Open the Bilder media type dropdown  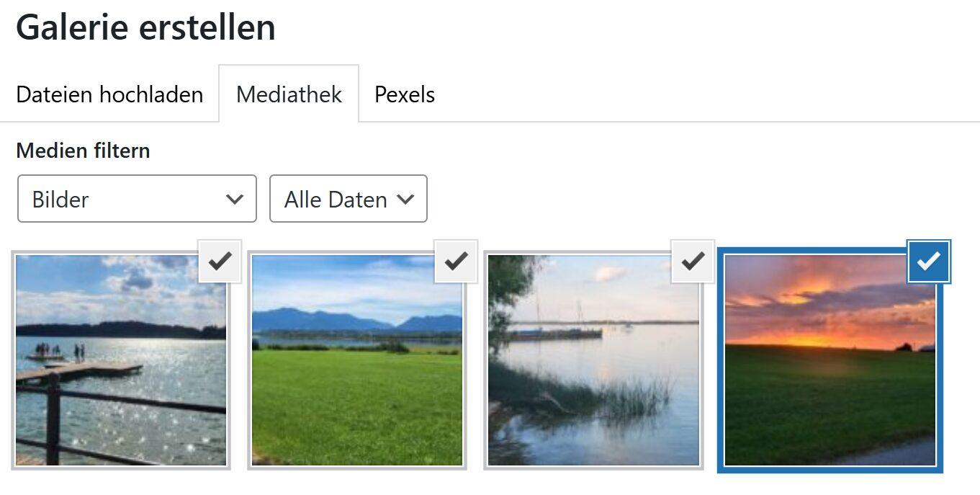coord(137,199)
